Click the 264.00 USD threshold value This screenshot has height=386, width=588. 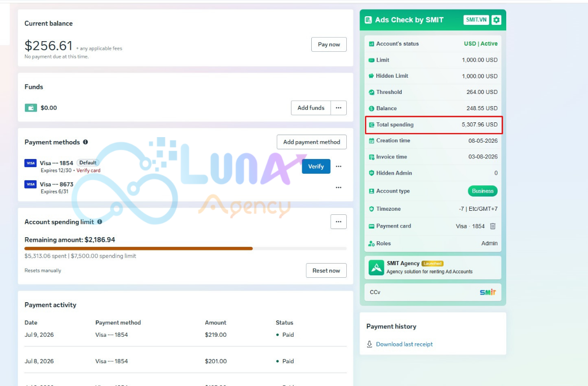pyautogui.click(x=482, y=92)
